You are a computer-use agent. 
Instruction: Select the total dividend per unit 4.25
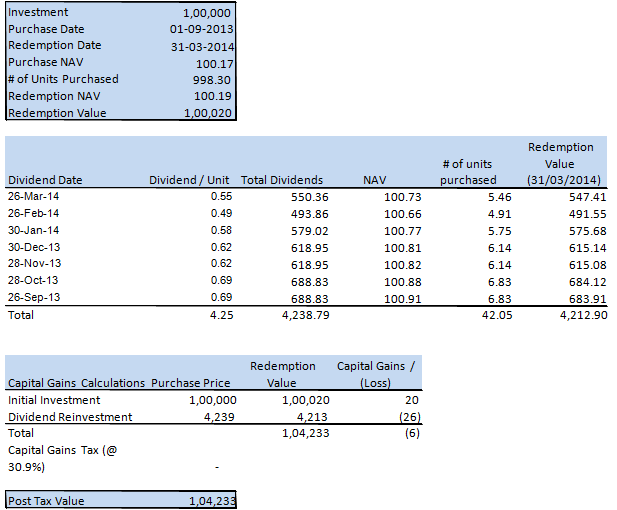tap(222, 315)
